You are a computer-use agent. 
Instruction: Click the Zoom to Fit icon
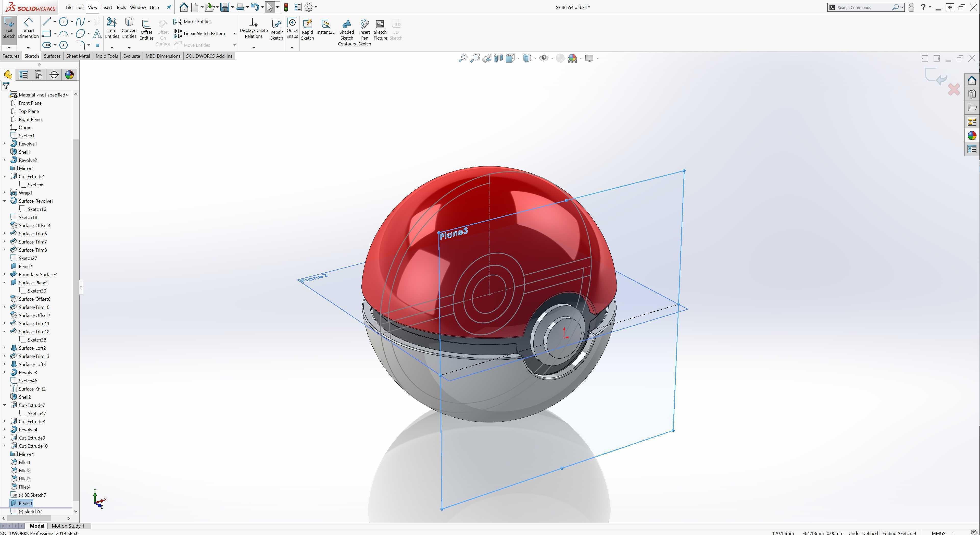click(x=463, y=58)
